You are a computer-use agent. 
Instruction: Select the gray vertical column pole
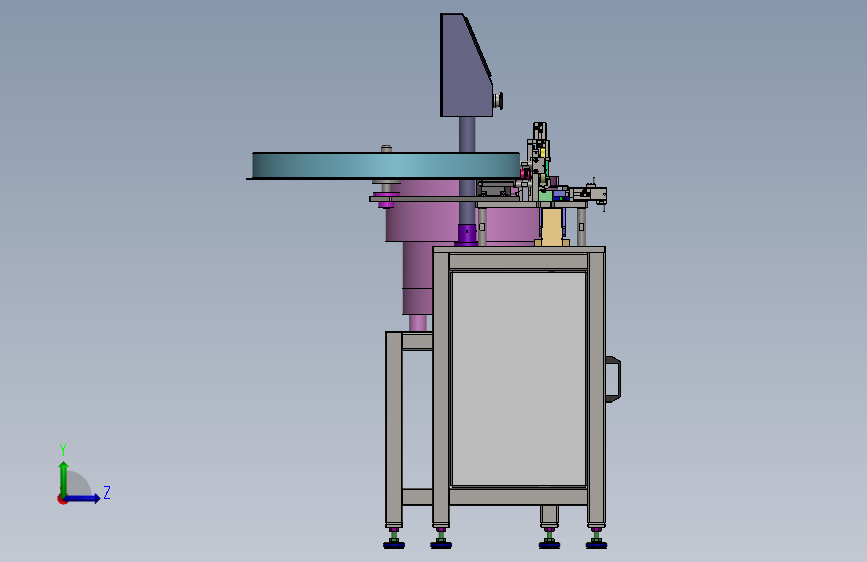coord(467,171)
